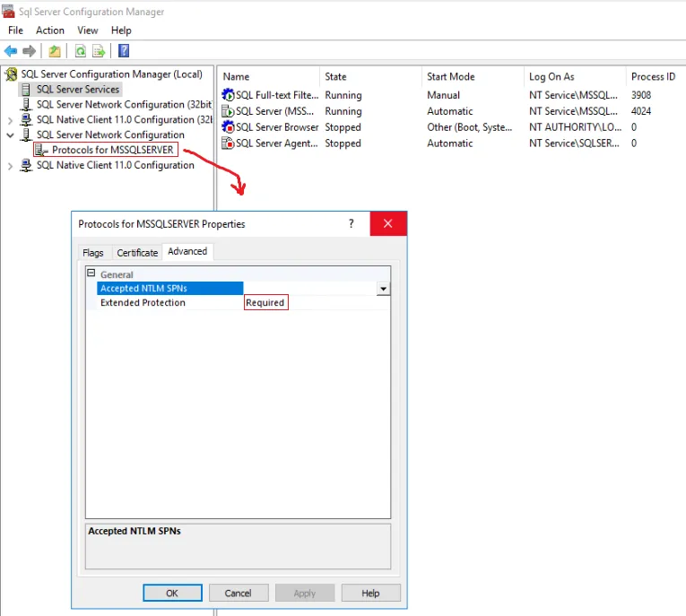
Task: Click the Manual start mode cell
Action: 443,95
